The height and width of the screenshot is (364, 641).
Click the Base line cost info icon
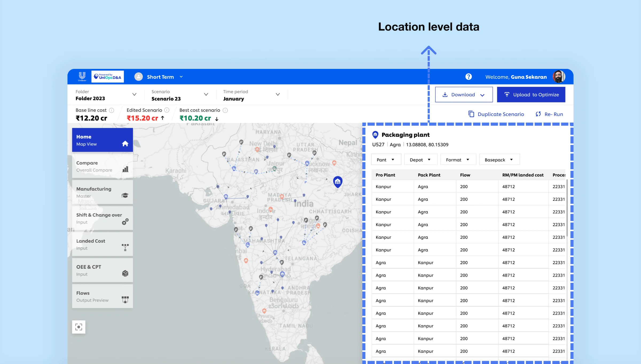click(112, 110)
